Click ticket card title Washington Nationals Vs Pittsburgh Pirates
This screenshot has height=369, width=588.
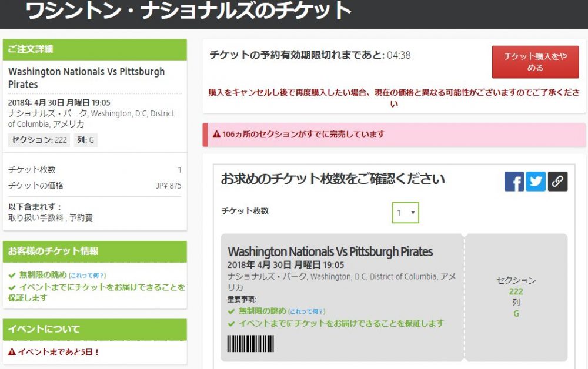(x=330, y=251)
